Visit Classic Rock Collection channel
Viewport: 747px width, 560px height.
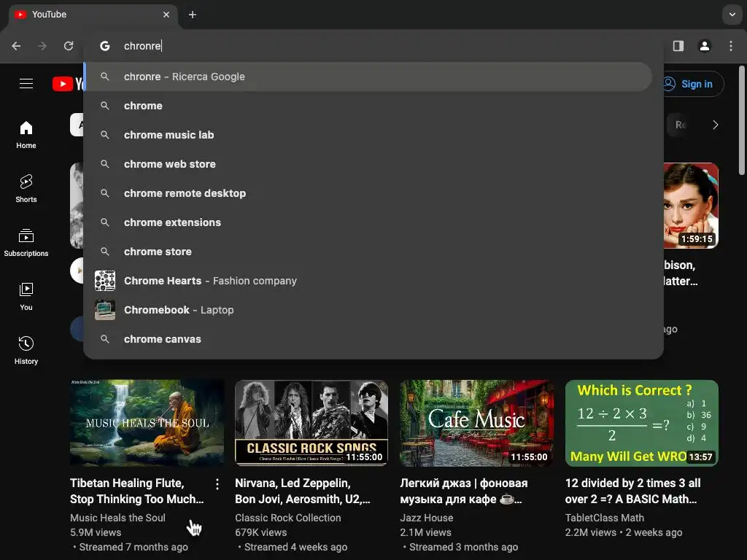[287, 518]
